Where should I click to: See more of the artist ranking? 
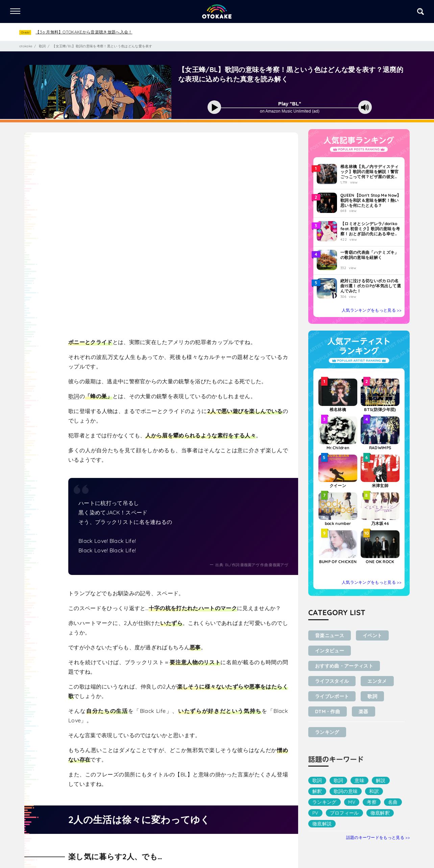coord(371,582)
